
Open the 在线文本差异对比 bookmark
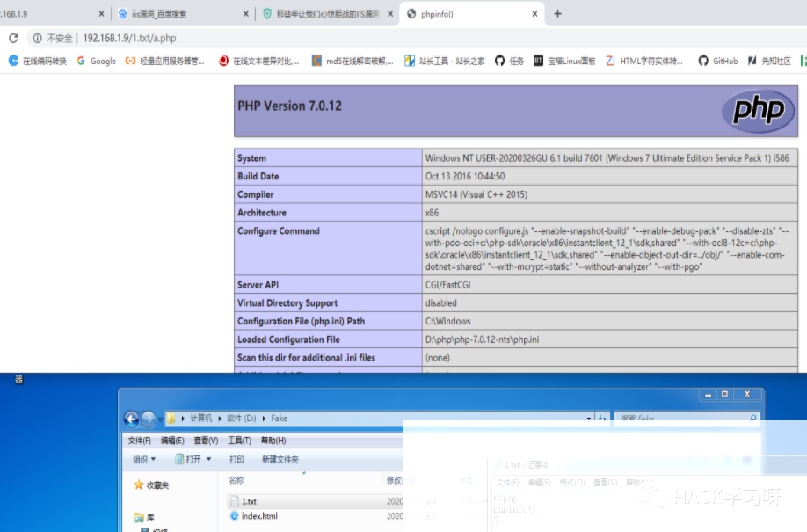click(258, 61)
